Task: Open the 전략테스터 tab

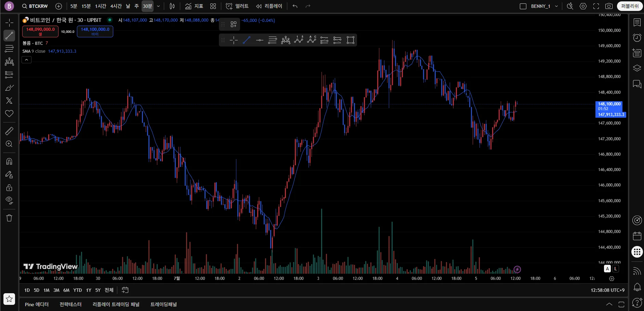Action: pyautogui.click(x=70, y=304)
